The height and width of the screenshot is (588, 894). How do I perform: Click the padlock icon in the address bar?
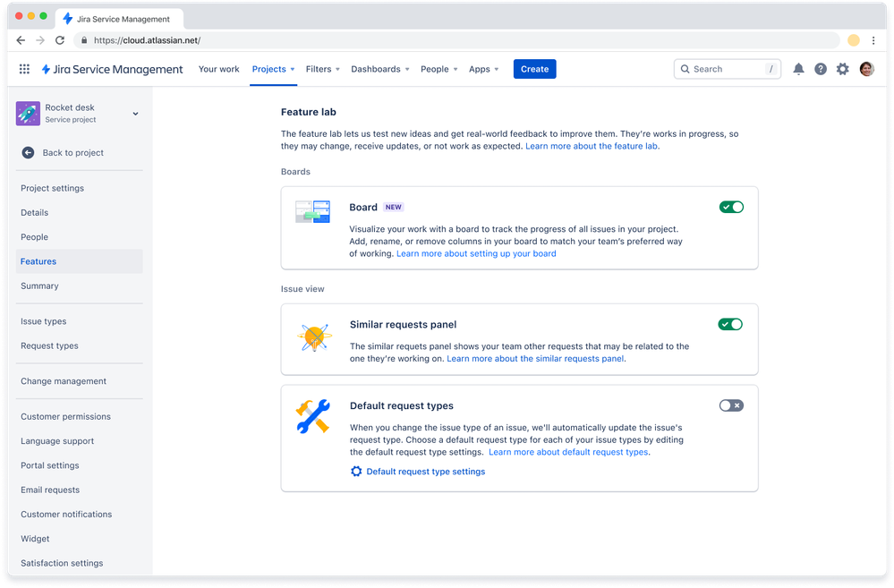(x=84, y=40)
